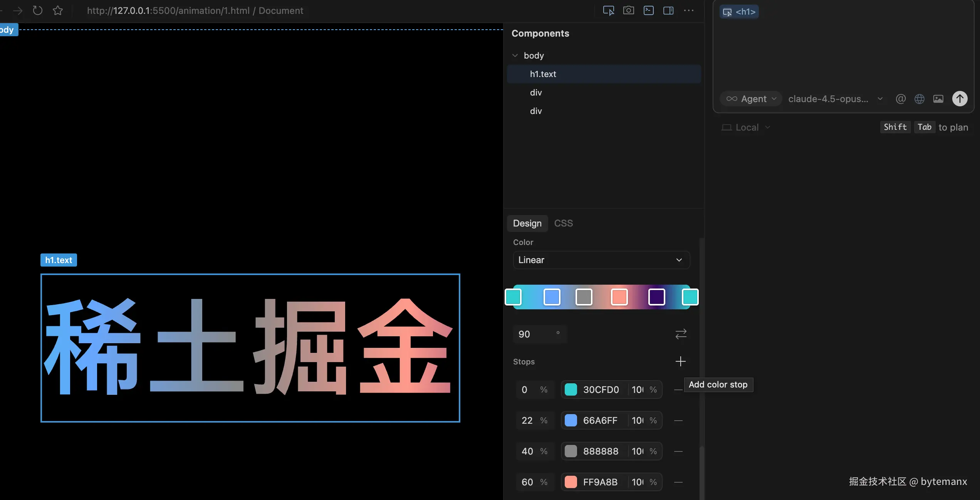Remove the 30CFD0 color stop
Screen dimensions: 980x500
coord(678,390)
